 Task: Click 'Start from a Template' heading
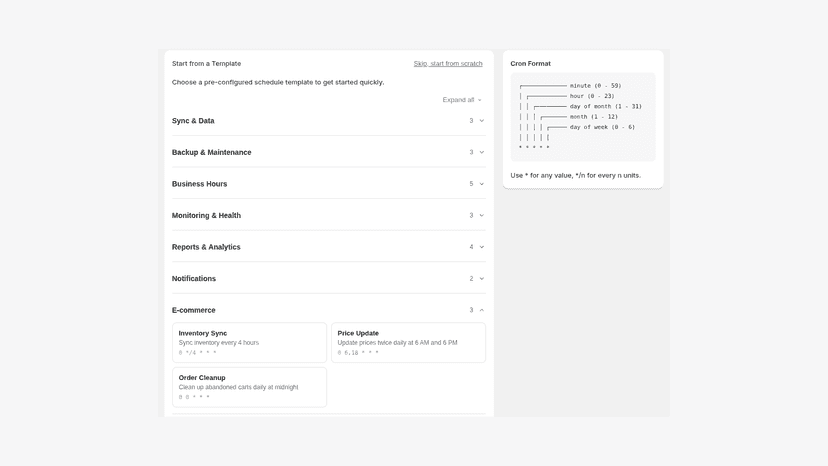206,63
